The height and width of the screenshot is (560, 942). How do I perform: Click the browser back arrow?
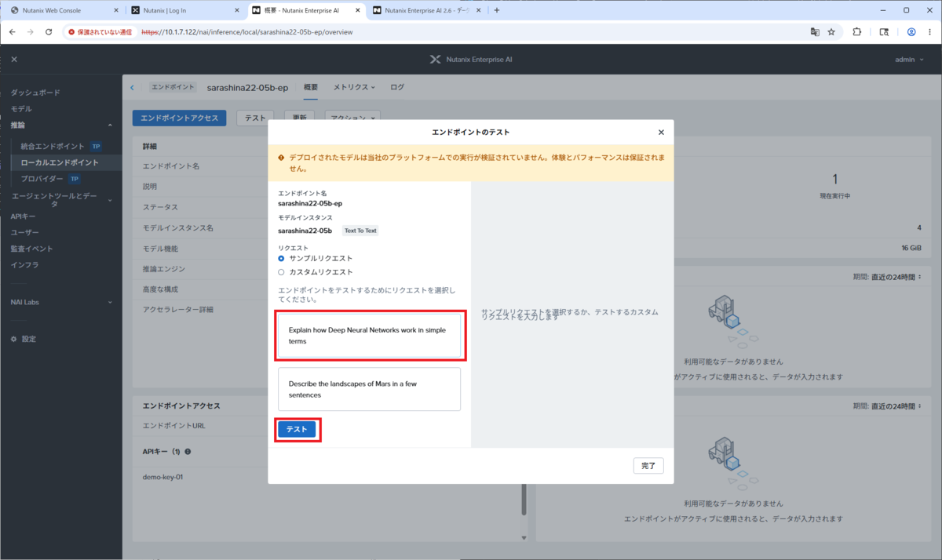pos(12,32)
